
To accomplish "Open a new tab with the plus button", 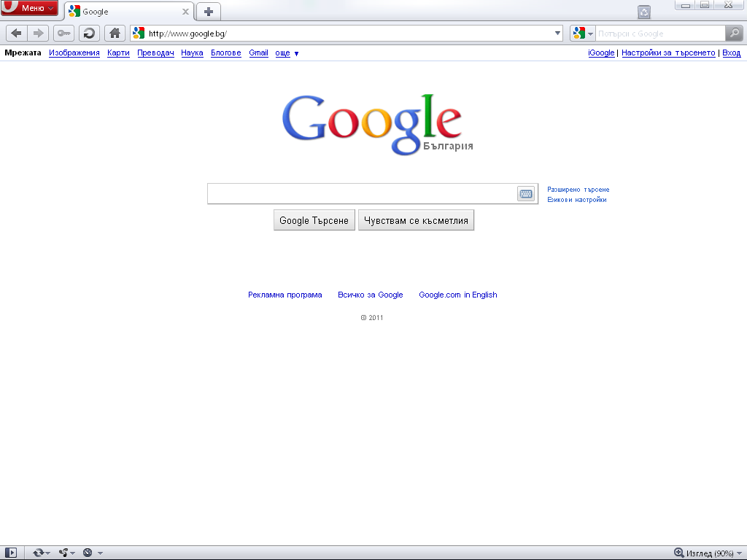I will [x=208, y=12].
